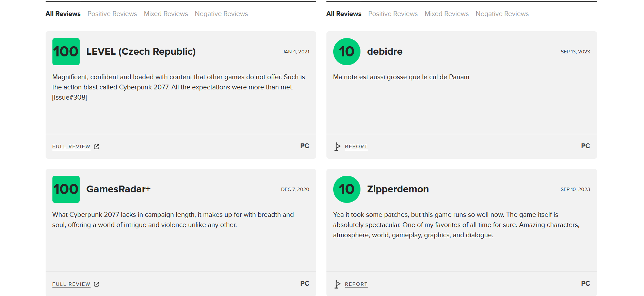The image size is (644, 296).
Task: Select All Reviews tab in user reviews
Action: point(344,14)
